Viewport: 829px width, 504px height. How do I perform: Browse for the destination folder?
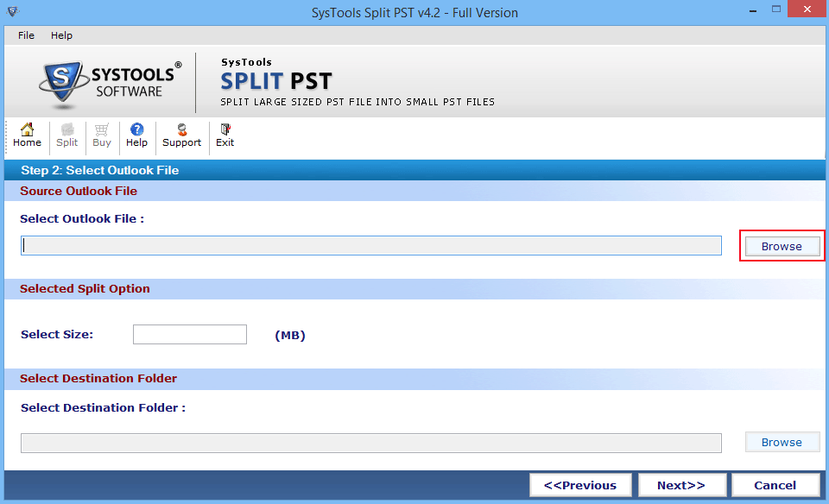782,442
